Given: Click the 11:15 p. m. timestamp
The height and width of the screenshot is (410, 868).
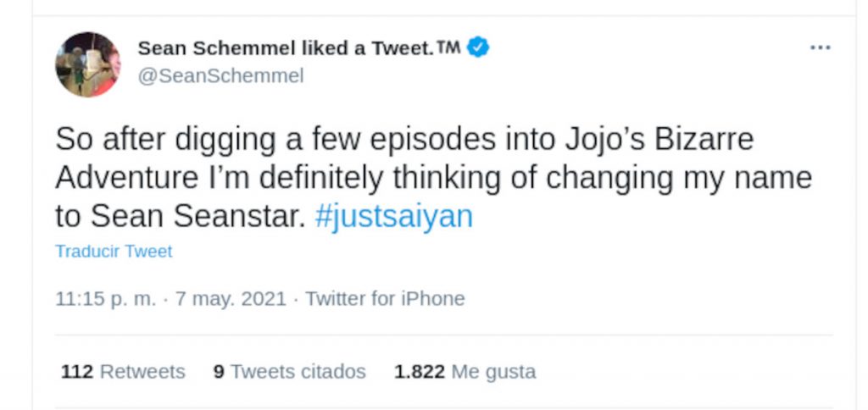Looking at the screenshot, I should pyautogui.click(x=104, y=298).
